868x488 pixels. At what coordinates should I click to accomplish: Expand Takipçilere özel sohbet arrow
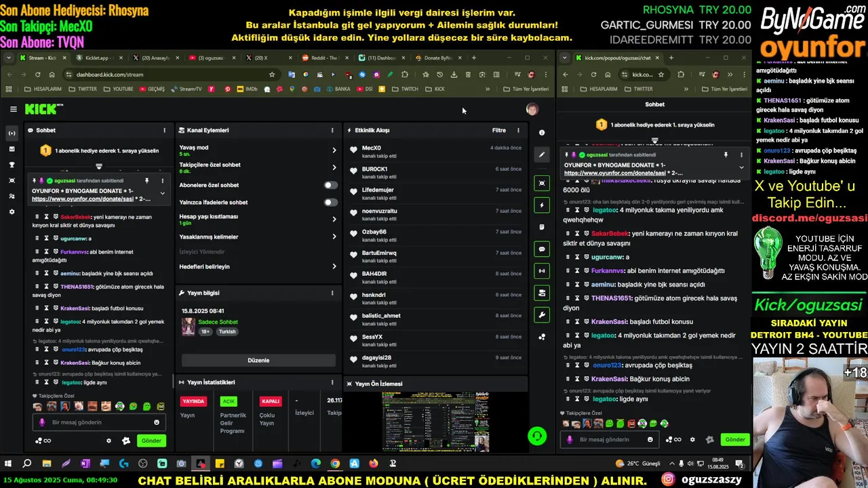pos(334,167)
